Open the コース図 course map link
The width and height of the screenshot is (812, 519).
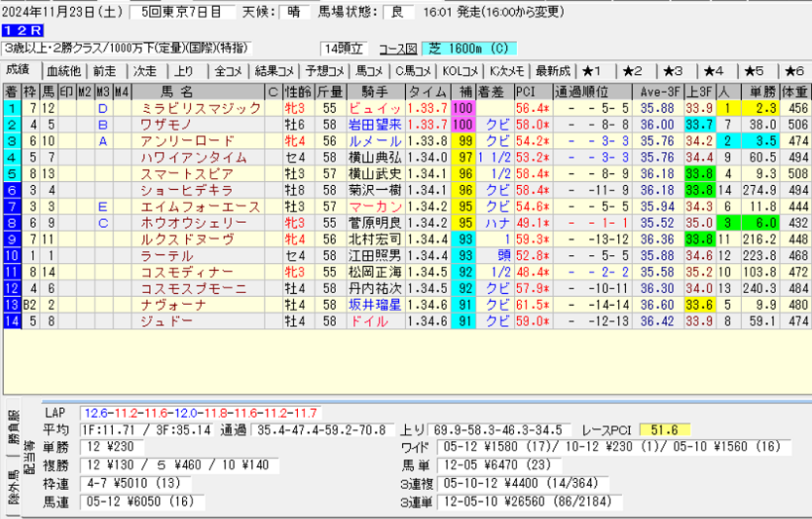click(x=397, y=49)
